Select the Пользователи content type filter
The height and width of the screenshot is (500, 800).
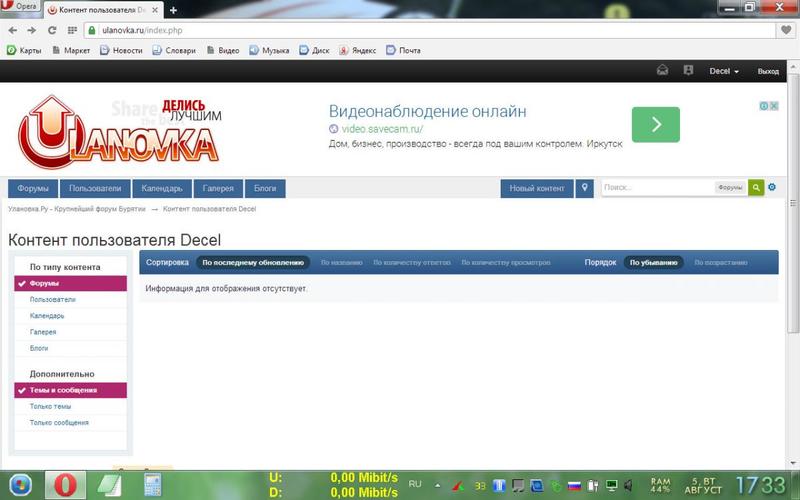coord(70,299)
